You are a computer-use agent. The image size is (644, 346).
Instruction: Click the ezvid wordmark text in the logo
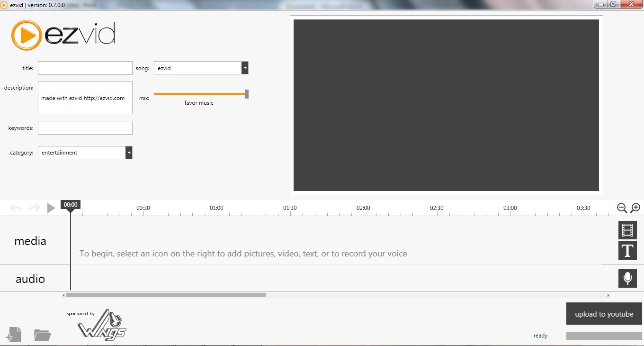click(80, 35)
